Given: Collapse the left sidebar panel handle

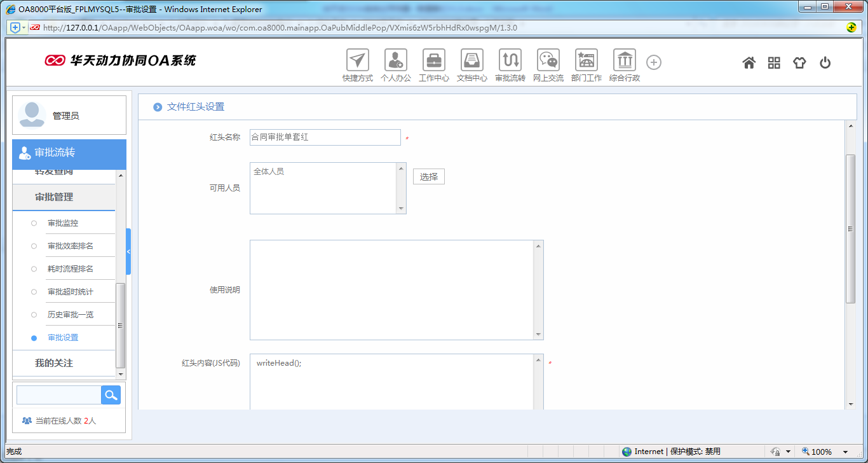Looking at the screenshot, I should click(x=128, y=251).
